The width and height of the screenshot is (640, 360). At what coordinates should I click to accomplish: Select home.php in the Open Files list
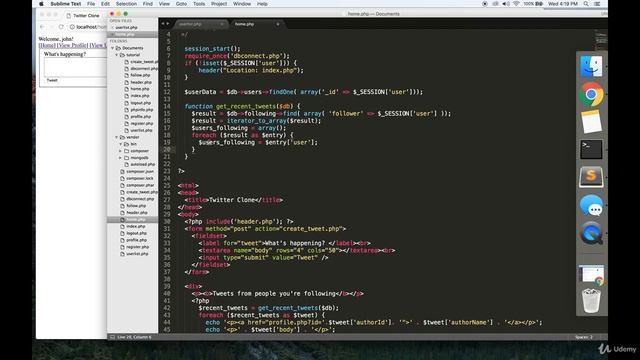[x=133, y=34]
